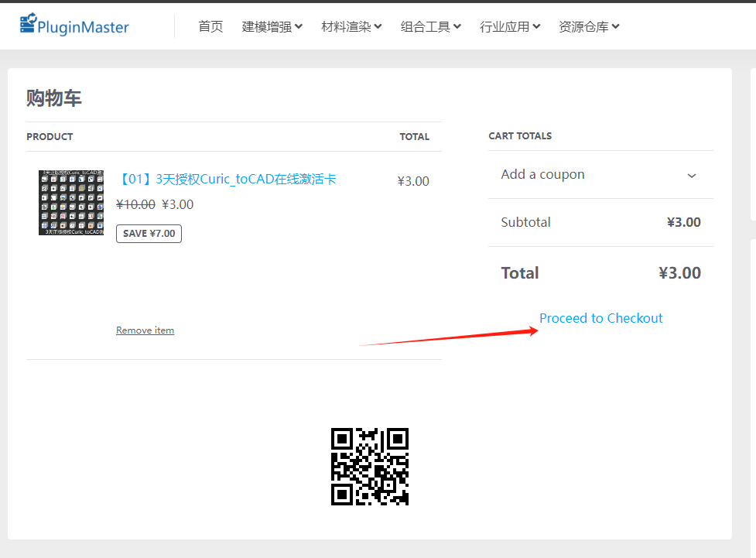
Task: Proceed to Checkout
Action: [x=600, y=318]
